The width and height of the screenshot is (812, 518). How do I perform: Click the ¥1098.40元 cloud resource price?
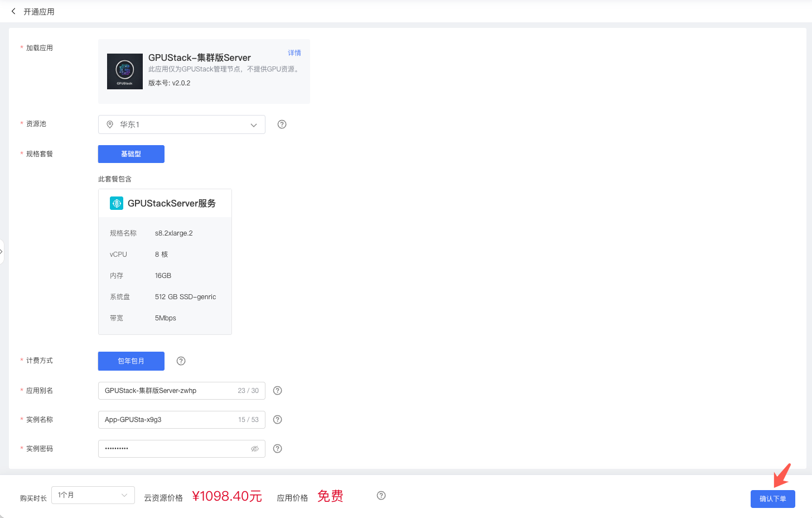(227, 496)
